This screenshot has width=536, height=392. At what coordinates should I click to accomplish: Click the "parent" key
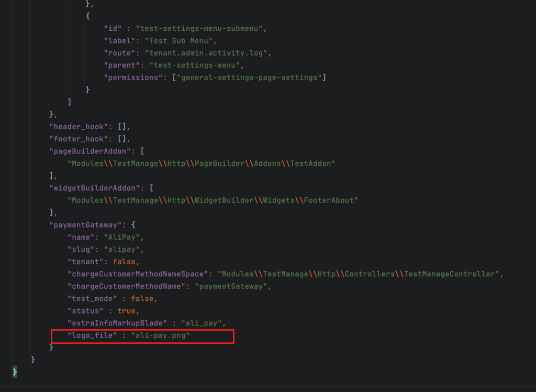(x=122, y=65)
